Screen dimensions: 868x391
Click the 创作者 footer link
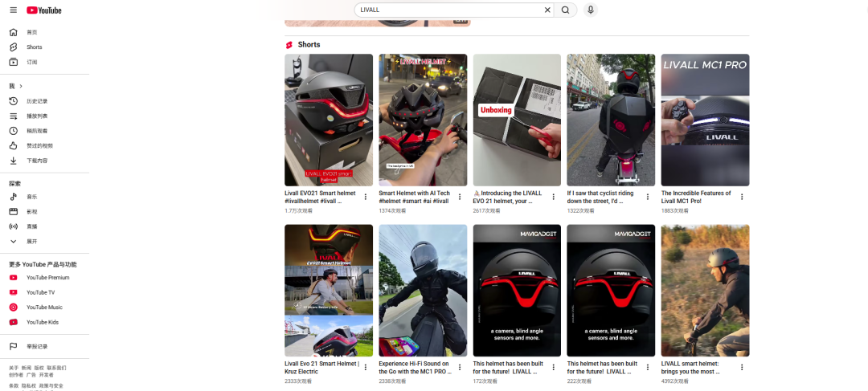pyautogui.click(x=16, y=375)
